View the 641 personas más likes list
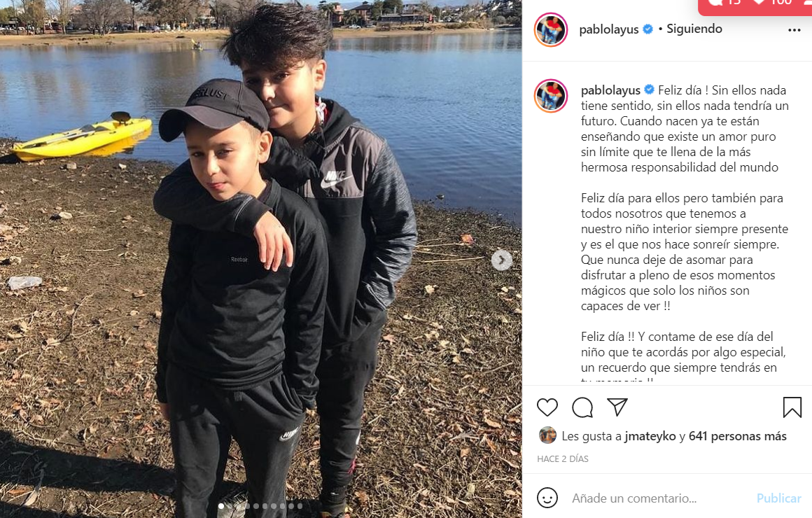 [x=737, y=436]
